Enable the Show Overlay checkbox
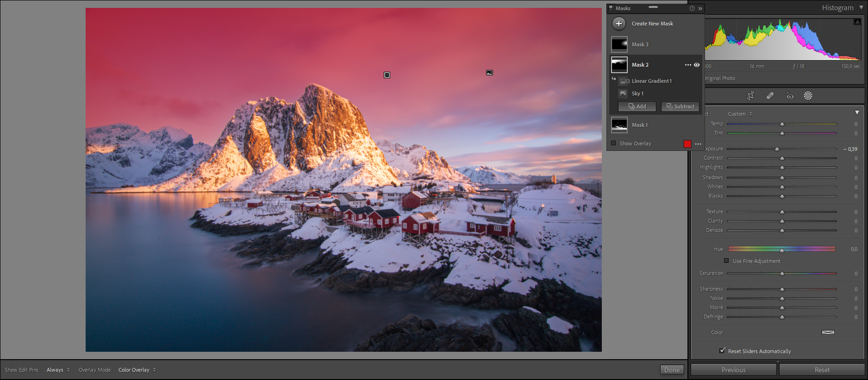Screen dimensions: 868x380 [613, 143]
